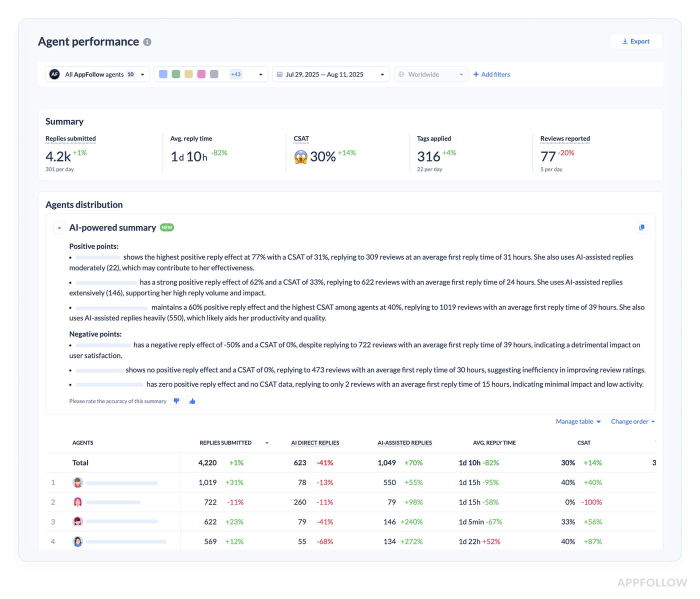Click the avatar of agent ranked first
This screenshot has width=700, height=599.
[77, 482]
